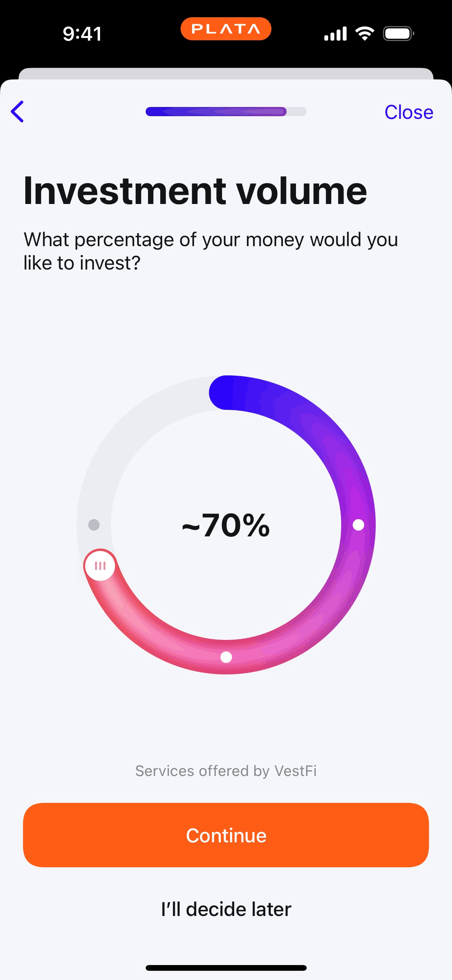
Task: Tap the gray dot on ring's left side
Action: point(94,525)
